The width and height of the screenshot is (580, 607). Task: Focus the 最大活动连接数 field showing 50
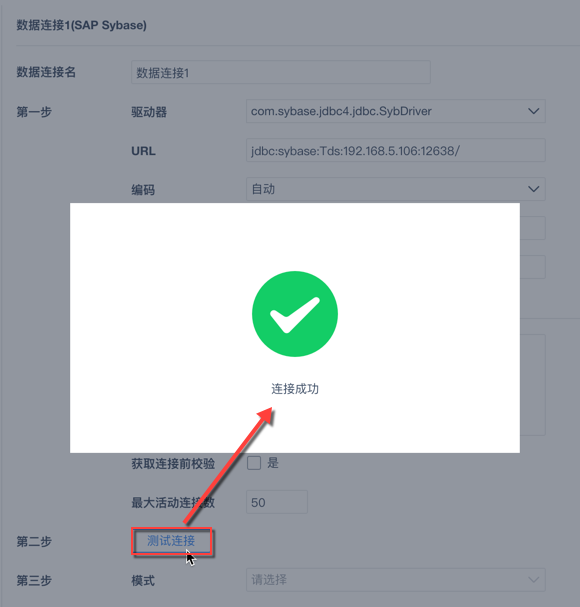click(x=277, y=502)
